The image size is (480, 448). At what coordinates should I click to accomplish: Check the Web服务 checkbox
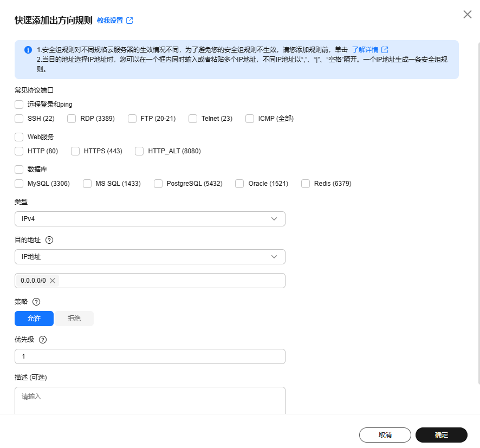coord(19,137)
